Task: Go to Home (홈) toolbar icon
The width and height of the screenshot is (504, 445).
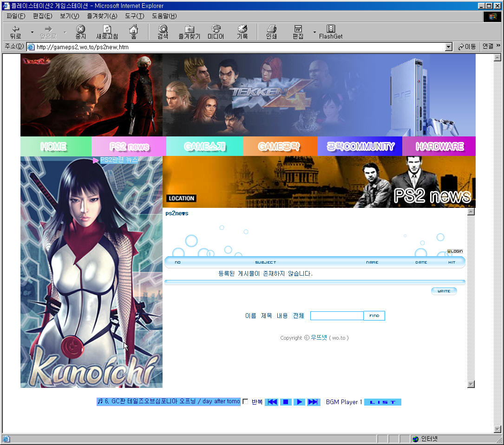Action: point(133,32)
